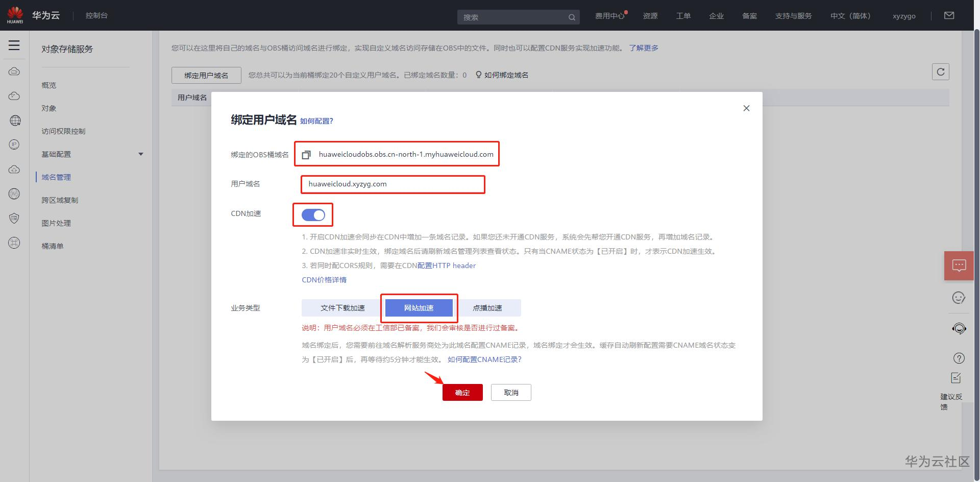Close the bind user domain dialog
Screen dimensions: 980x482
point(746,108)
